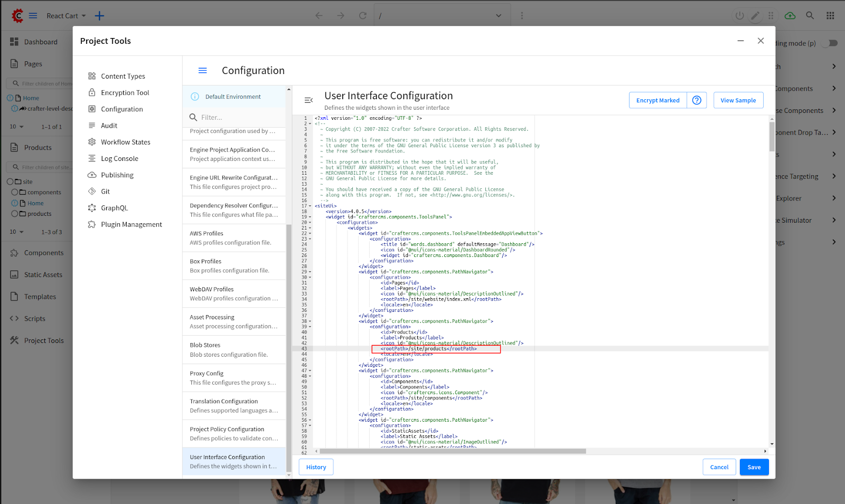
Task: Open Log Console in Project Tools
Action: [119, 159]
